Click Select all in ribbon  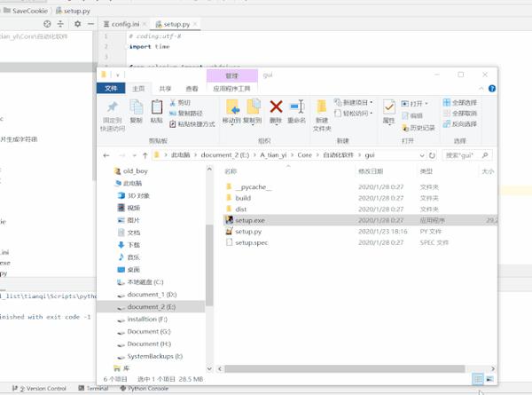click(460, 102)
